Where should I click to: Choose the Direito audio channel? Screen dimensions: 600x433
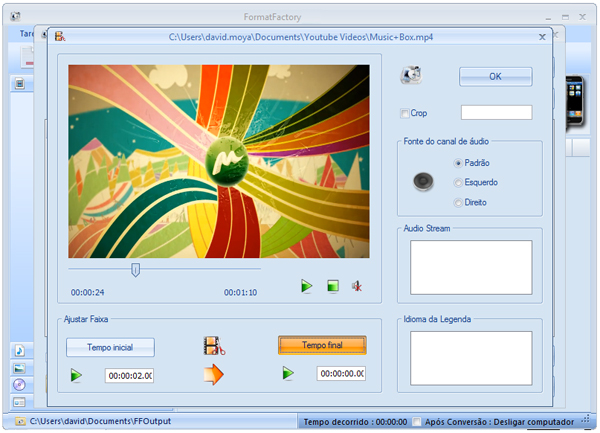pos(458,202)
